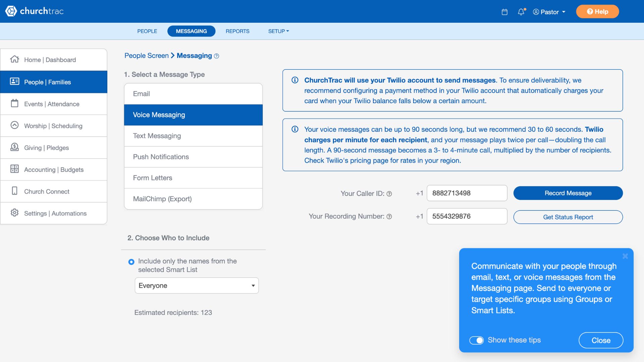Click the ChurchTrac logo
Viewport: 644px width, 362px height.
[34, 11]
